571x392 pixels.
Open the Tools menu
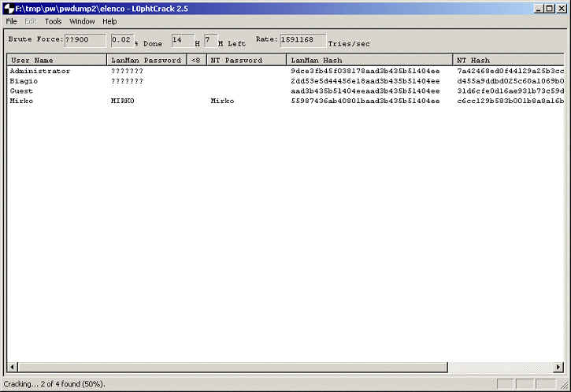54,21
